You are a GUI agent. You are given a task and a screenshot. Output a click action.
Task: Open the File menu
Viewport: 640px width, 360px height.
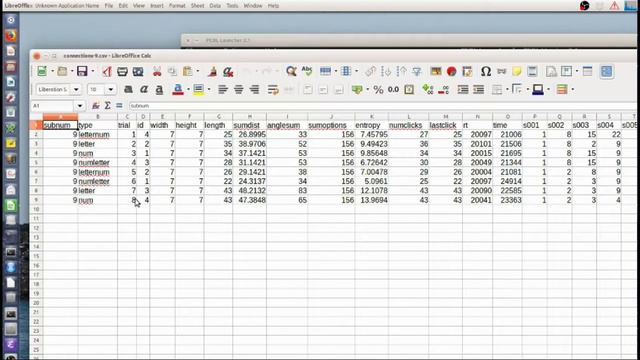(109, 6)
